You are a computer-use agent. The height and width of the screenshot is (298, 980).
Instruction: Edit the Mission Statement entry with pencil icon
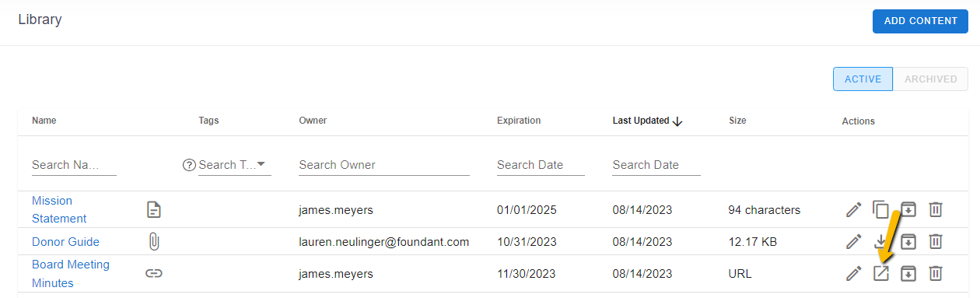tap(854, 210)
